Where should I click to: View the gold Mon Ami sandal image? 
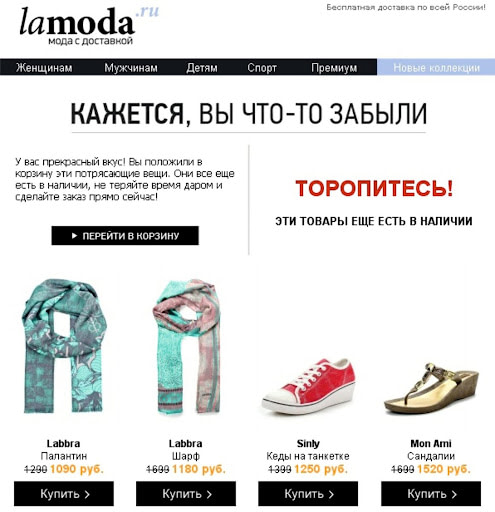coord(431,389)
